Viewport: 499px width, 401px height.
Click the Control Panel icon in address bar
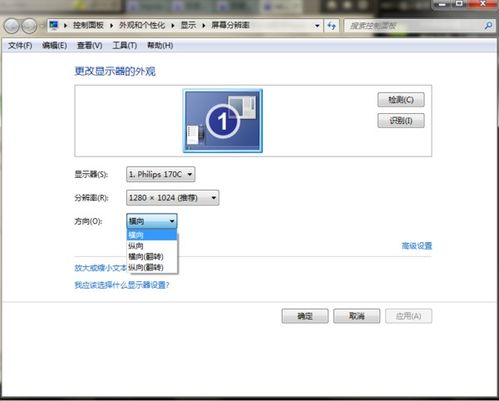(54, 25)
